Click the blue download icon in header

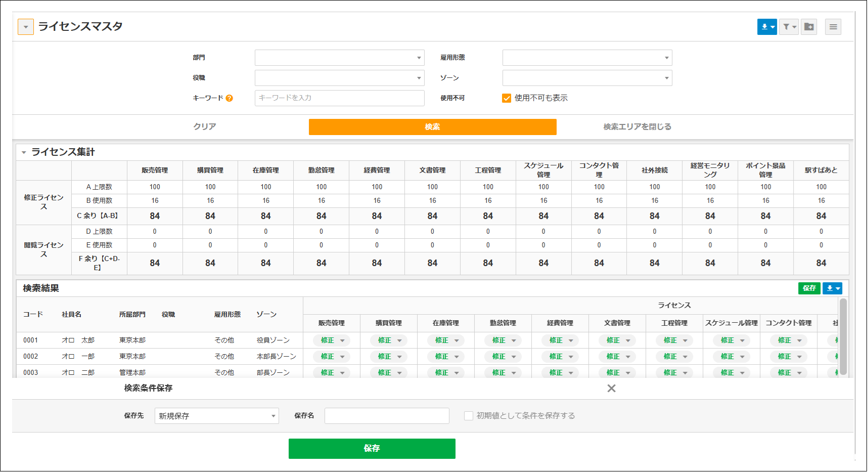pos(766,27)
